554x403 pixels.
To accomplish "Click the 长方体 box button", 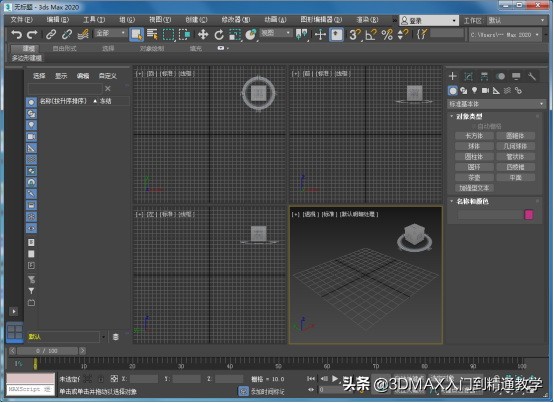I will tap(474, 136).
